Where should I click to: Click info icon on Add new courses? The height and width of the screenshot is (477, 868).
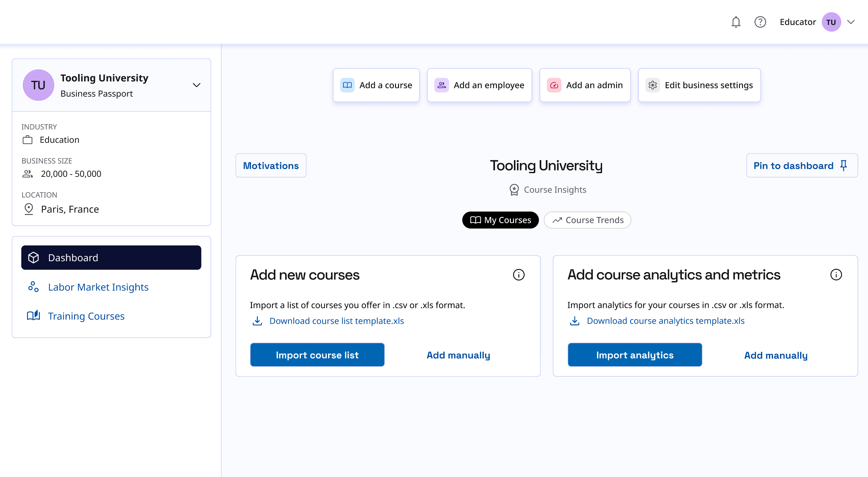pyautogui.click(x=518, y=275)
